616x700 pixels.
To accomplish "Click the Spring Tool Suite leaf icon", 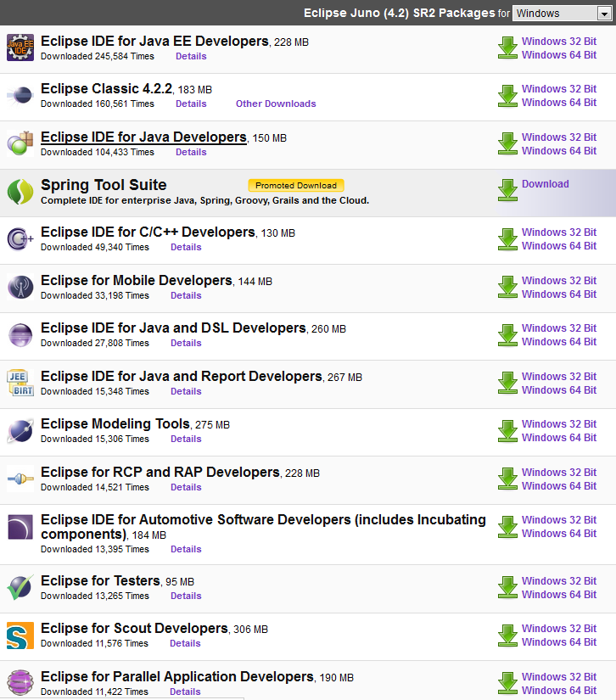I will click(x=20, y=192).
